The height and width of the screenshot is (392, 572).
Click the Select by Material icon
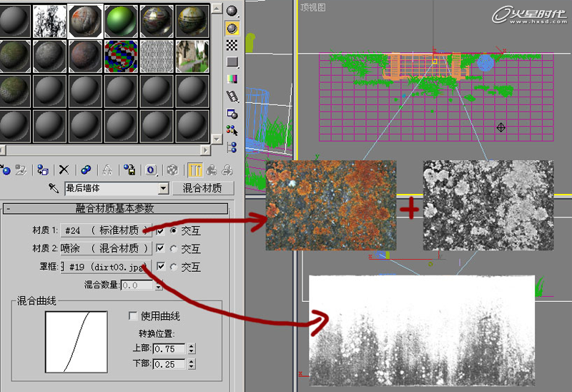(232, 130)
